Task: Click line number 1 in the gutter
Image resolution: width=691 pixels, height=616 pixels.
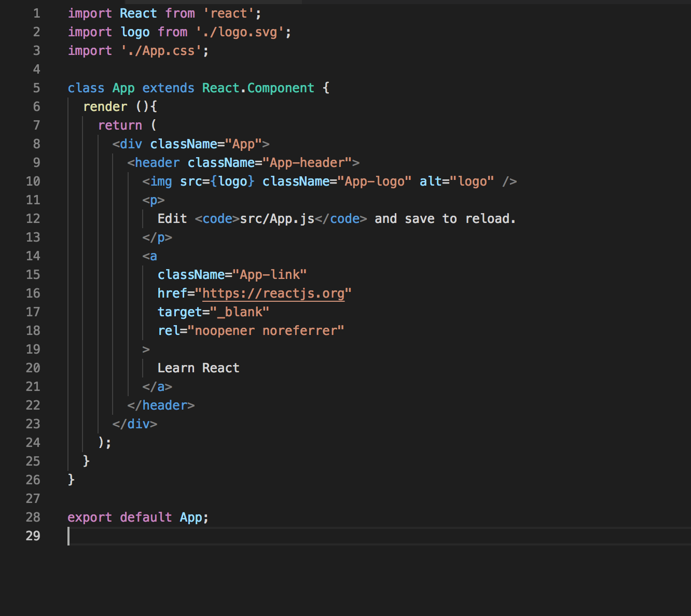Action: coord(36,13)
